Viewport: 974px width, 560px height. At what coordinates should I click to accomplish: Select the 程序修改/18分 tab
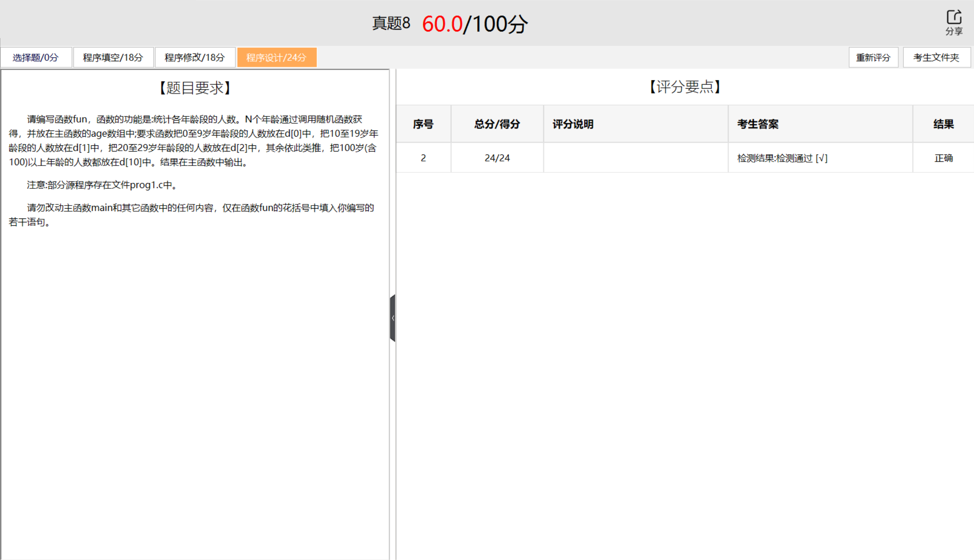(195, 57)
